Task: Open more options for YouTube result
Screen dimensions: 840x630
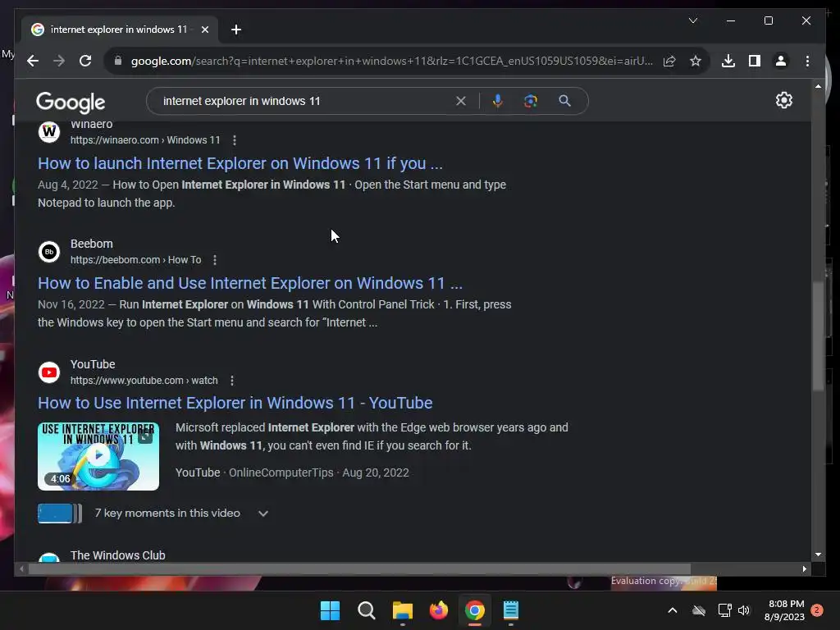Action: [232, 381]
